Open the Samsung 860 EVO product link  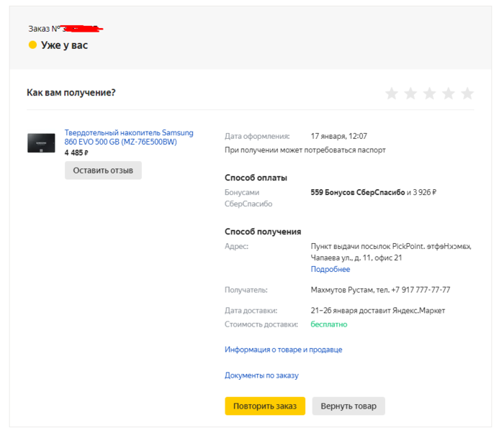coord(129,137)
